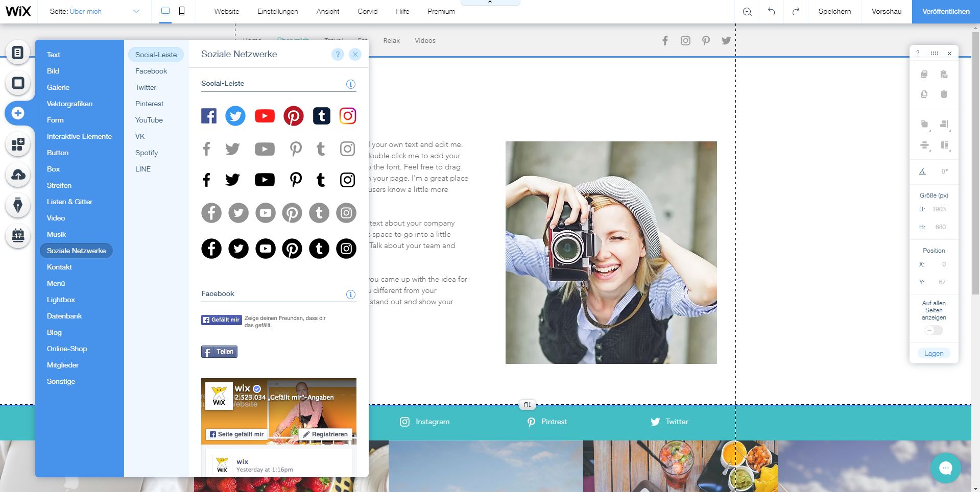Open the Menus & Pages sidebar icon
Image resolution: width=980 pixels, height=492 pixels.
[18, 53]
